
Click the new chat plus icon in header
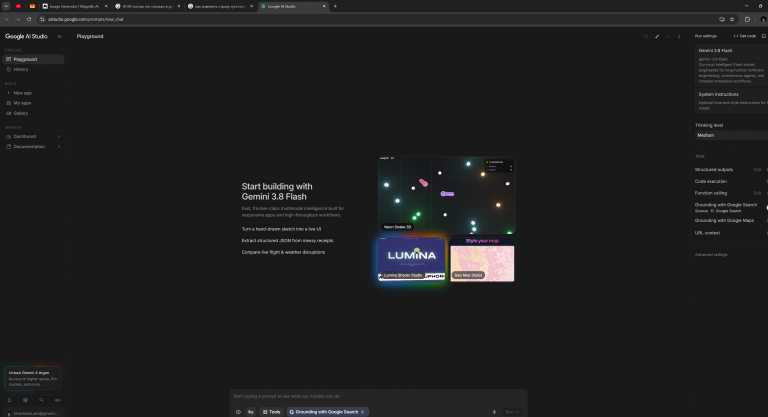click(x=668, y=36)
